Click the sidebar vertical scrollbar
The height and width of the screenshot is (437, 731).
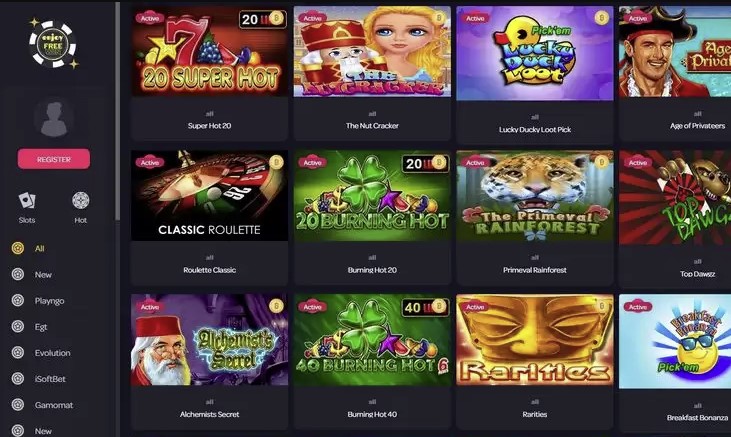click(x=118, y=111)
